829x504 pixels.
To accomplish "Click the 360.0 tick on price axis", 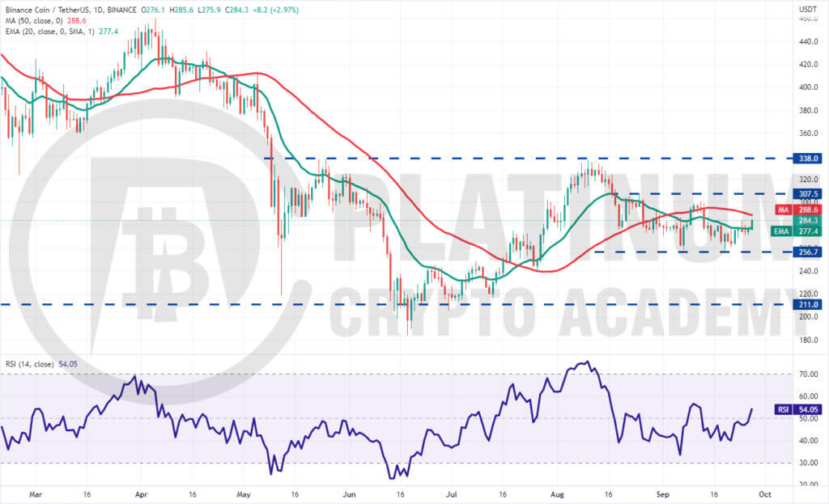I will (x=809, y=133).
